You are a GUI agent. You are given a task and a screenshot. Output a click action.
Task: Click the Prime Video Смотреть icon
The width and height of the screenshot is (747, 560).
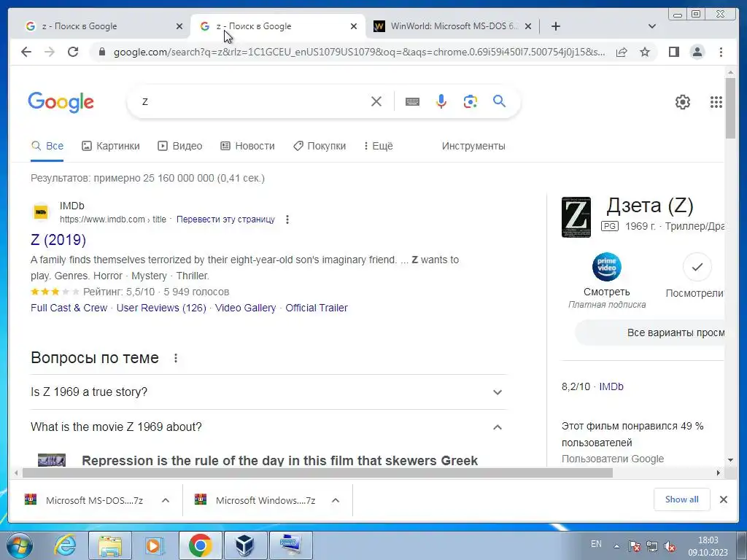[x=606, y=267]
